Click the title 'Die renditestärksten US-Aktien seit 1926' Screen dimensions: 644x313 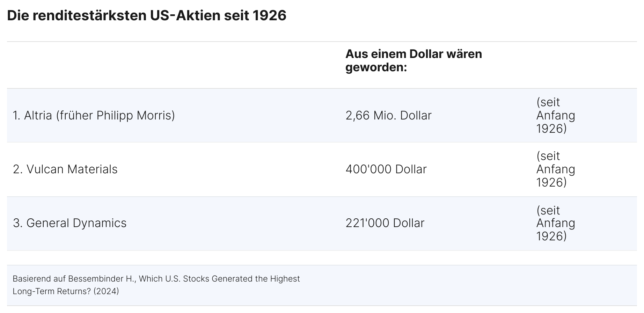147,16
